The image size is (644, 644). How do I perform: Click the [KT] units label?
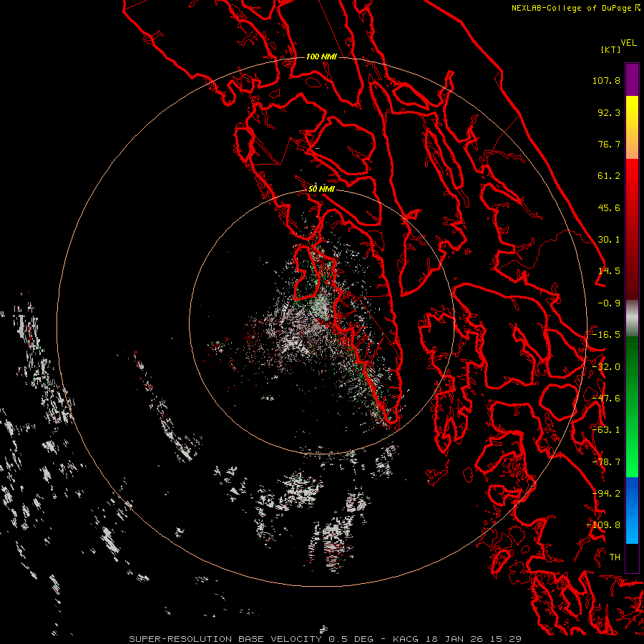(611, 49)
